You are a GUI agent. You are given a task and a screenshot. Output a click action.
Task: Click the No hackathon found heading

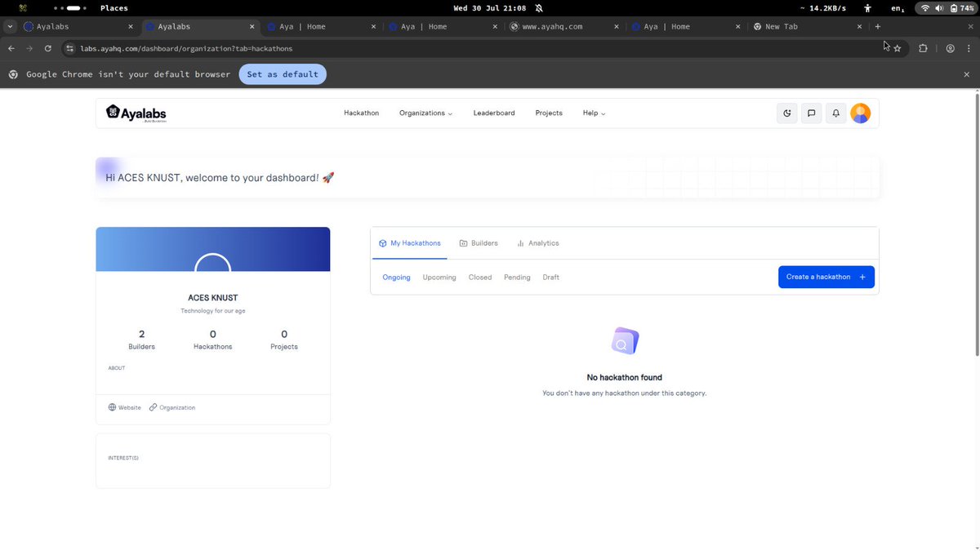[625, 377]
